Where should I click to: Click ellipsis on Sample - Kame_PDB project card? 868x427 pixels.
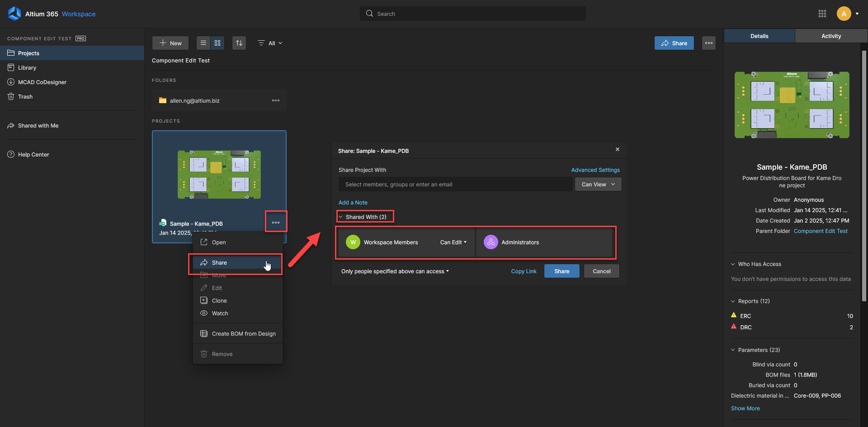pos(276,222)
